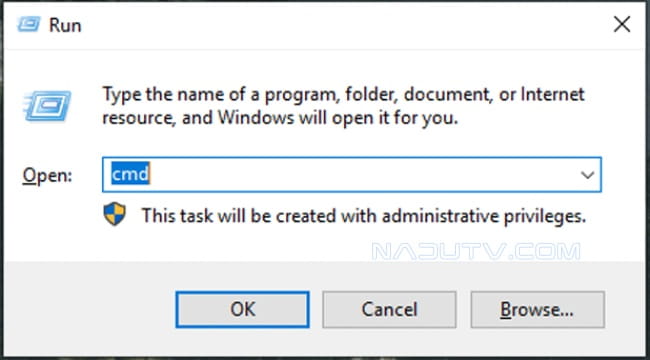Open the file picker with Browse...
The width and height of the screenshot is (650, 360).
(537, 309)
